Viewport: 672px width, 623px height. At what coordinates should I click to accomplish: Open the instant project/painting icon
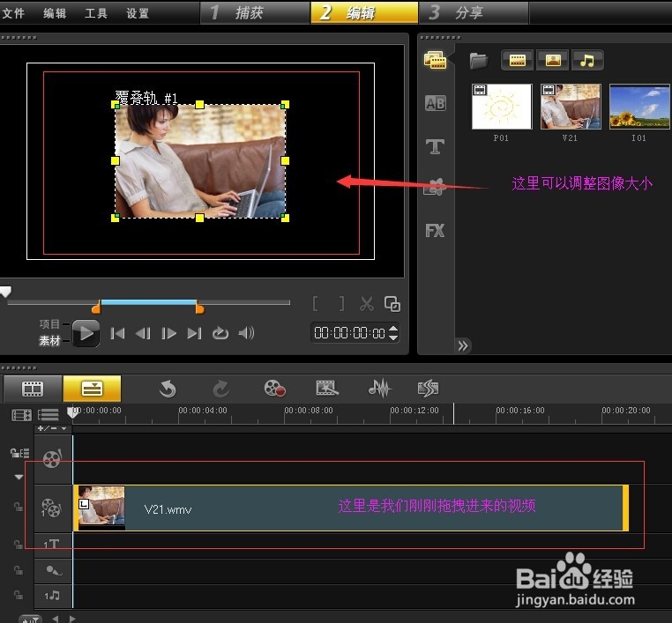(x=327, y=389)
